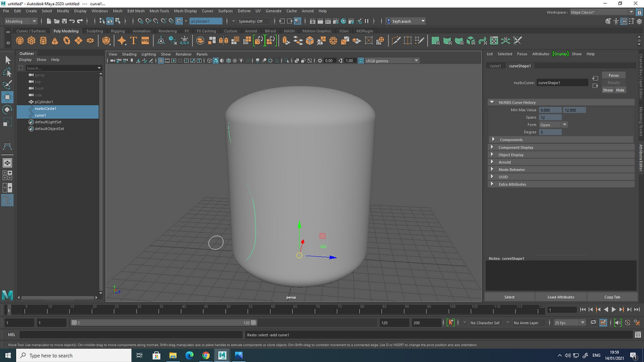Image resolution: width=644 pixels, height=362 pixels.
Task: Open the 25 fps frame rate dropdown
Action: click(570, 322)
